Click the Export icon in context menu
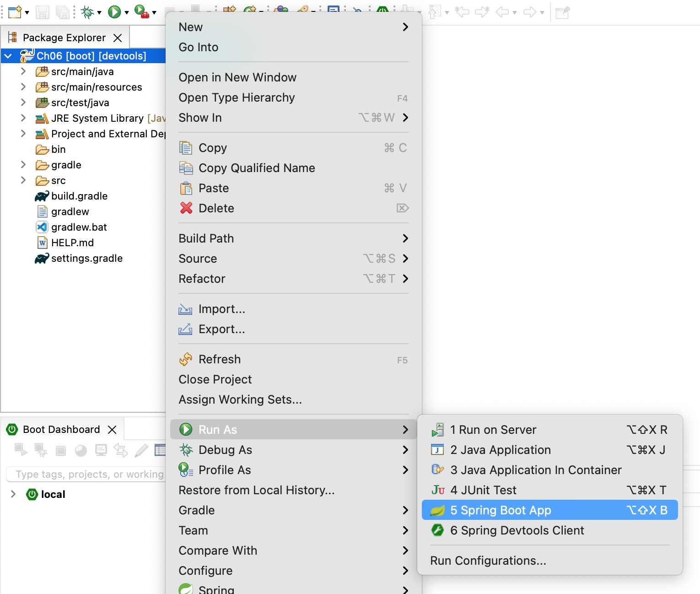The width and height of the screenshot is (700, 594). pos(185,329)
